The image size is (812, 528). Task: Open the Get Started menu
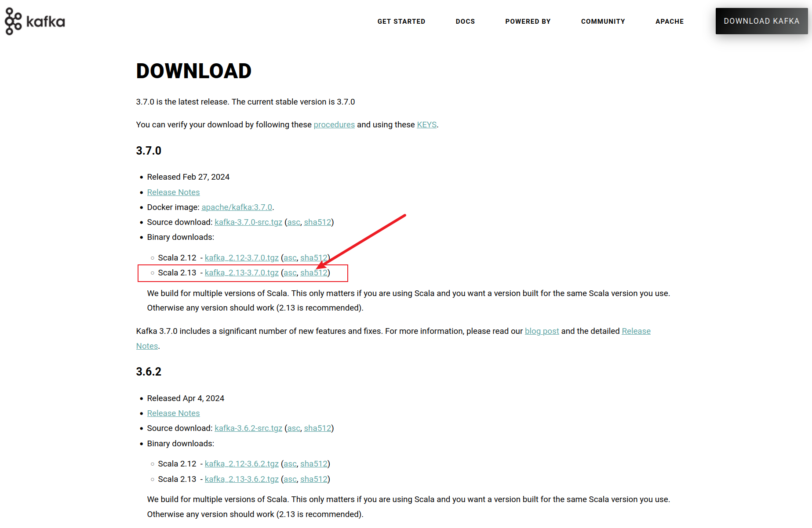[x=401, y=22]
